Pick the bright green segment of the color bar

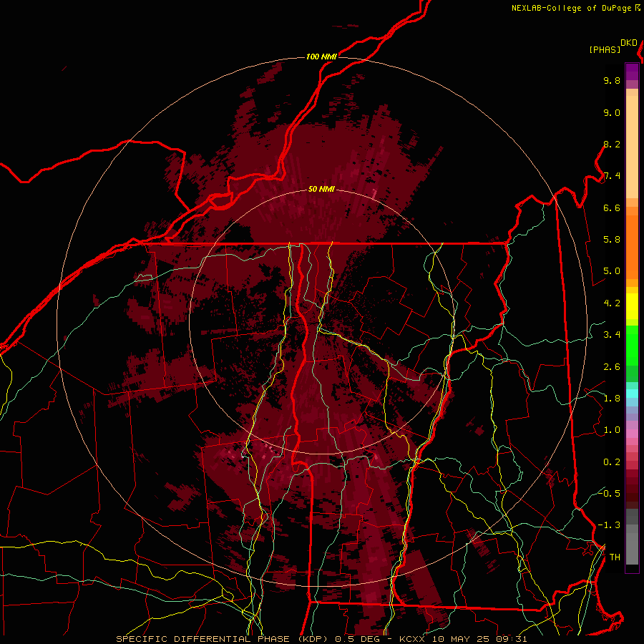tap(632, 347)
